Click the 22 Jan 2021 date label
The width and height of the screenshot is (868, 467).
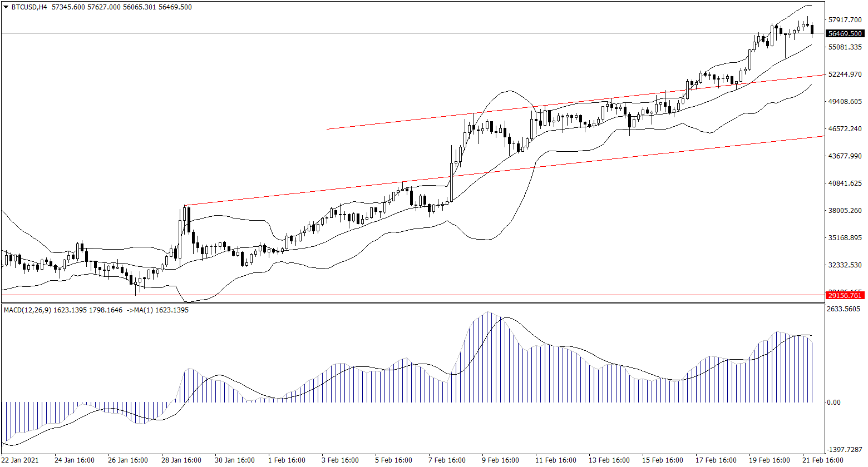[21, 460]
